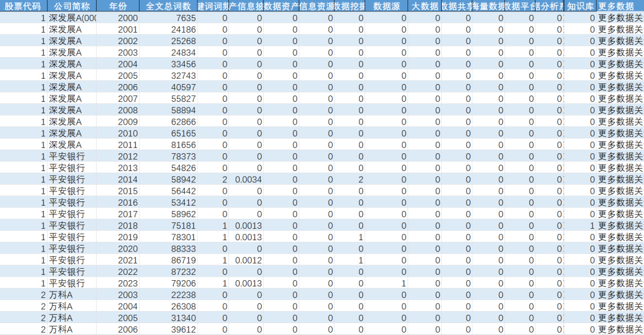
Task: Select the frequency cell 0.0012
Action: [246, 260]
